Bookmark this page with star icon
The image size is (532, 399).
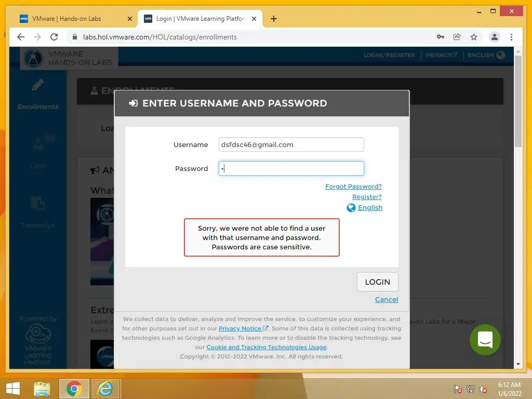(474, 37)
